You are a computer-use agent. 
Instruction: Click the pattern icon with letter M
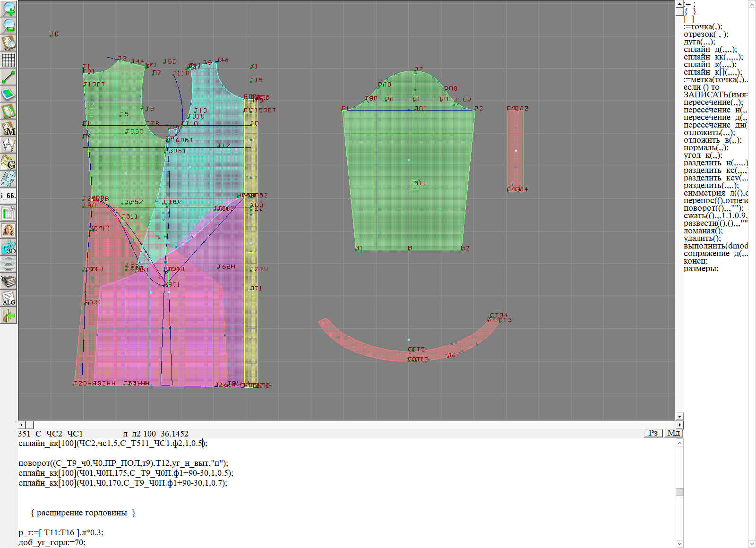click(x=9, y=128)
